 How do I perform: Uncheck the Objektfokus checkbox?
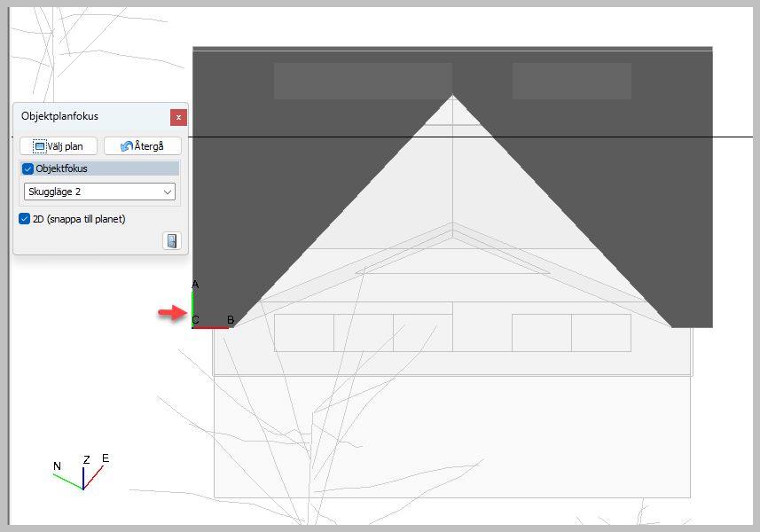(27, 168)
